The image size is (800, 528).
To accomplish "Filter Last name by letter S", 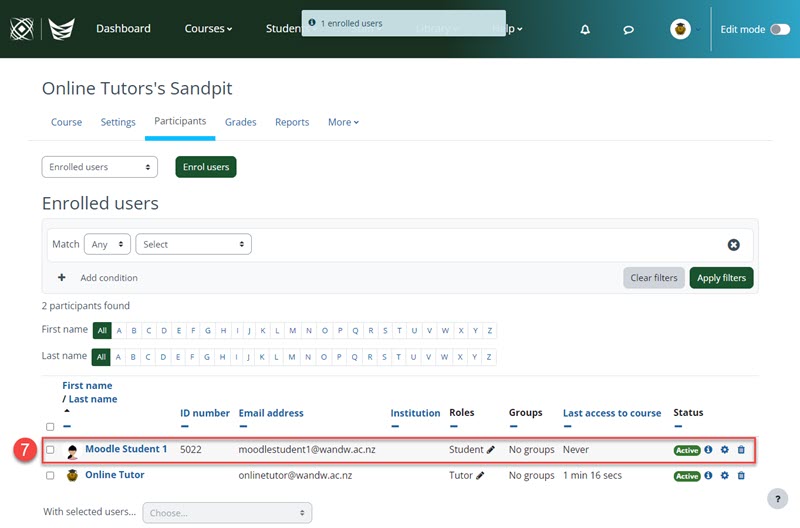I will (x=384, y=357).
